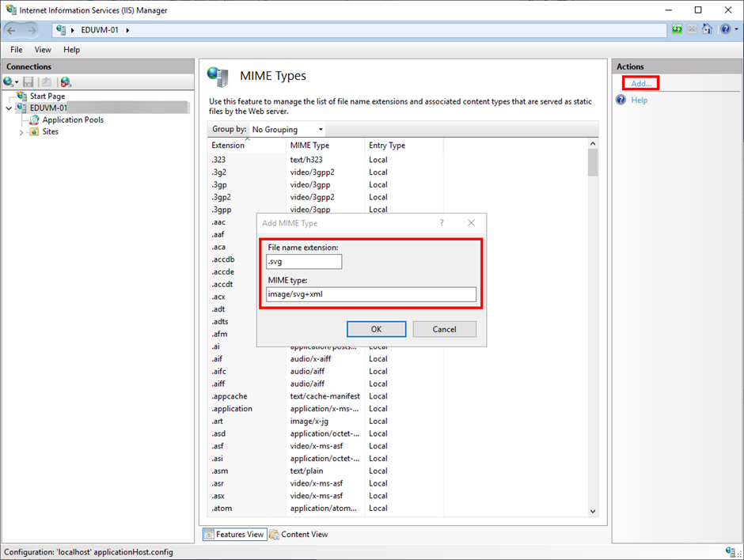Screen dimensions: 744x560
Task: Open the Help link in Actions pane
Action: pyautogui.click(x=640, y=100)
